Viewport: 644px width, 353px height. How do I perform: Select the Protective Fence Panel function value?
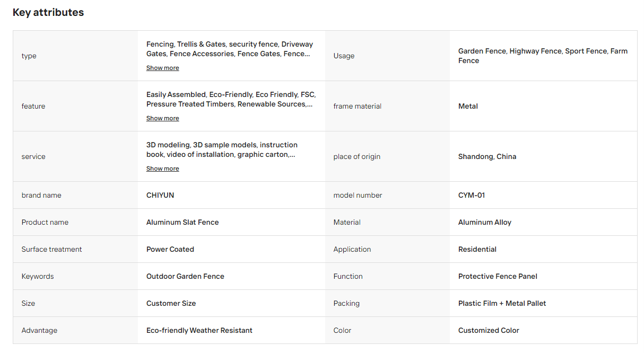coord(498,276)
